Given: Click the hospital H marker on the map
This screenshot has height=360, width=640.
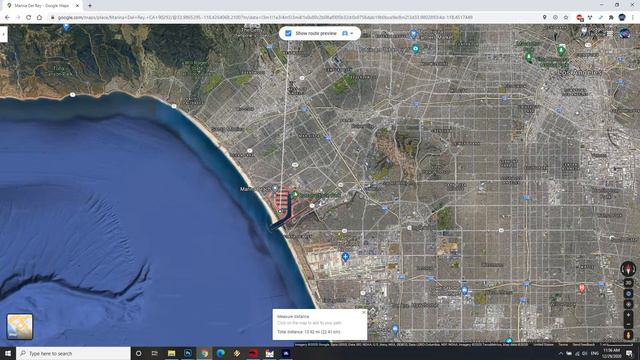Looking at the screenshot, I should (582, 288).
